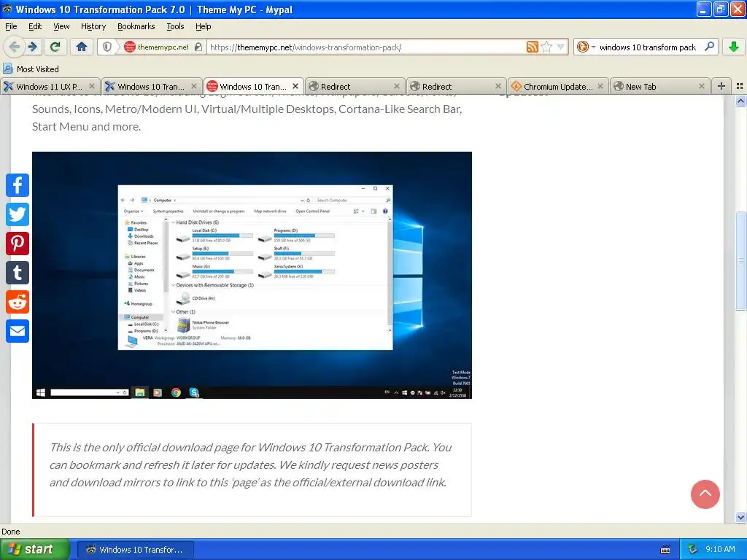
Task: Click the Windows 10 desktop preview image
Action: [252, 275]
